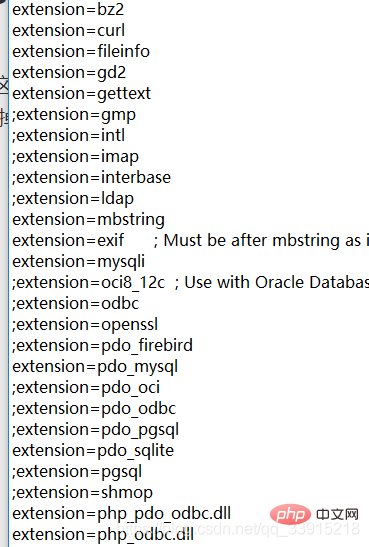Click the 'Must be after mbstring' comment

coord(261,240)
